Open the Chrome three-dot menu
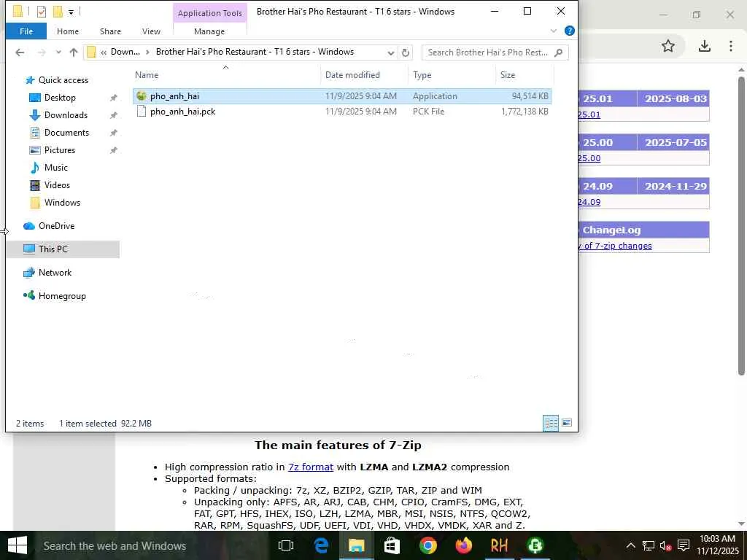Screen dimensions: 747x560 tap(731, 46)
